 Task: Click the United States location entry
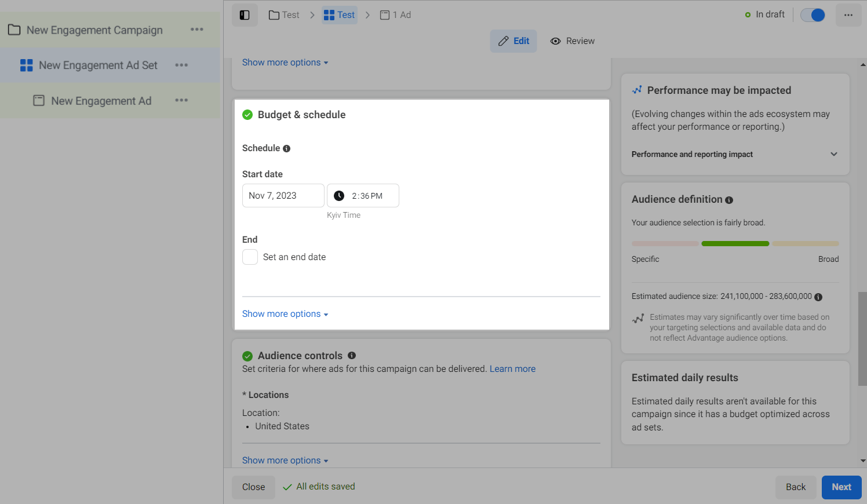click(282, 426)
